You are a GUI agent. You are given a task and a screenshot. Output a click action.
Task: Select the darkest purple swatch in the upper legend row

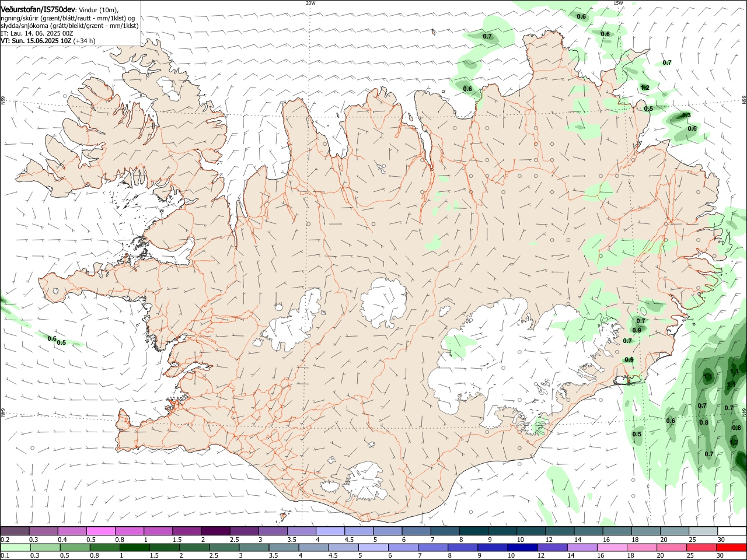tap(215, 531)
